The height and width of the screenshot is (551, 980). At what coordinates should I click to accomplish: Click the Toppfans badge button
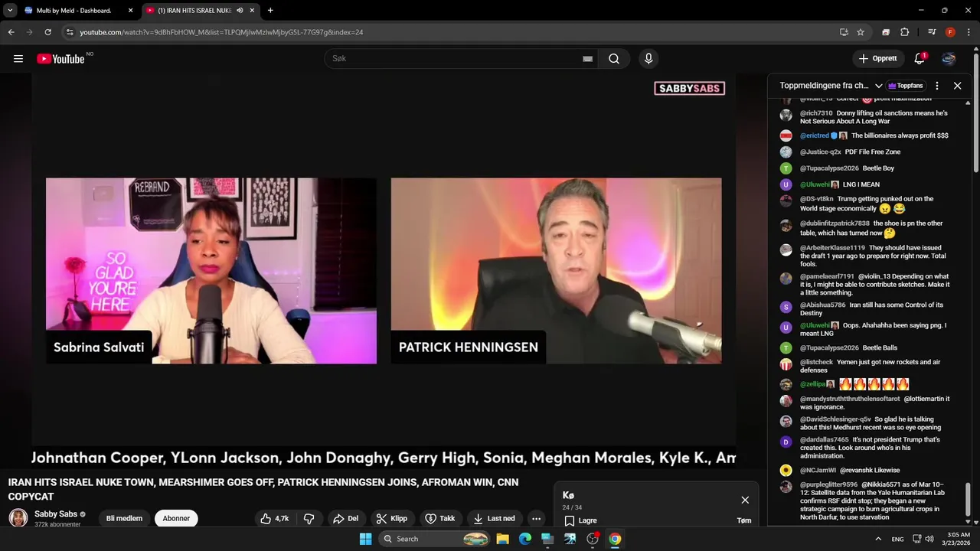906,86
